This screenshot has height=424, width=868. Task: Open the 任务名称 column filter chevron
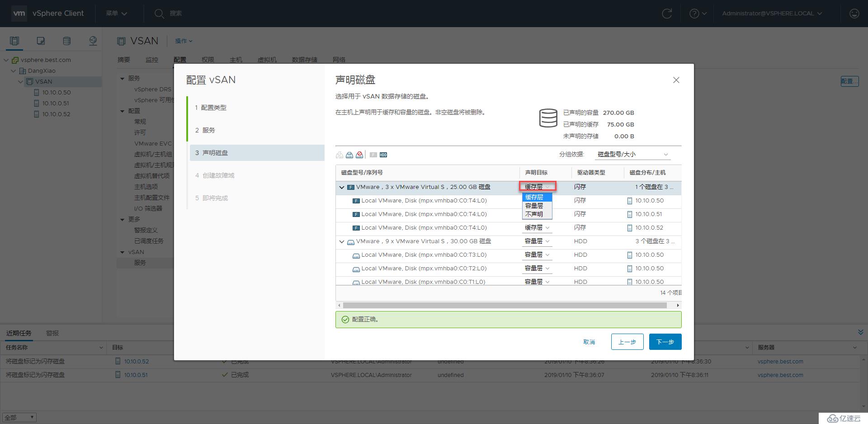tap(101, 348)
